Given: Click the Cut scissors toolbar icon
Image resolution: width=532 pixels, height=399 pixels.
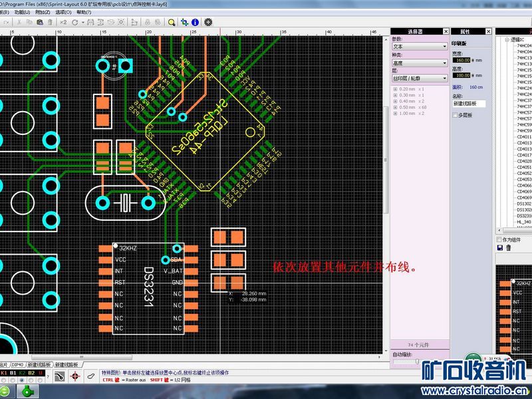Looking at the screenshot, I should click(x=19, y=23).
